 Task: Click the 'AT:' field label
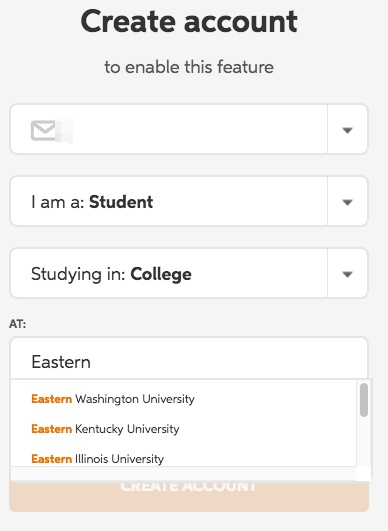[18, 324]
